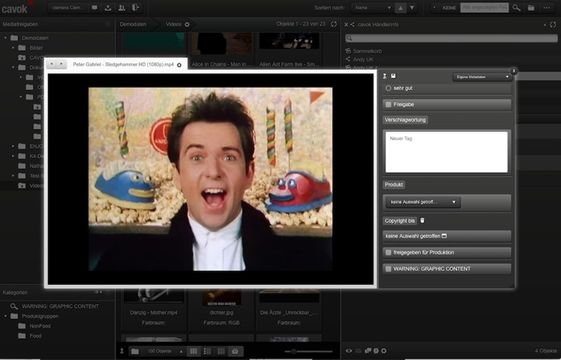Screen dimensions: 561x360
Task: Open the Produkt 'keine Auswahl' dropdown
Action: point(423,202)
